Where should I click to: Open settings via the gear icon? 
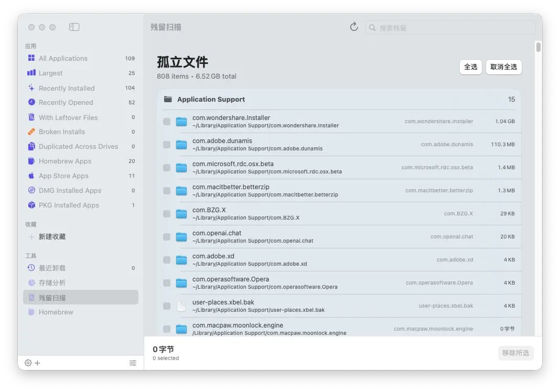(x=28, y=363)
